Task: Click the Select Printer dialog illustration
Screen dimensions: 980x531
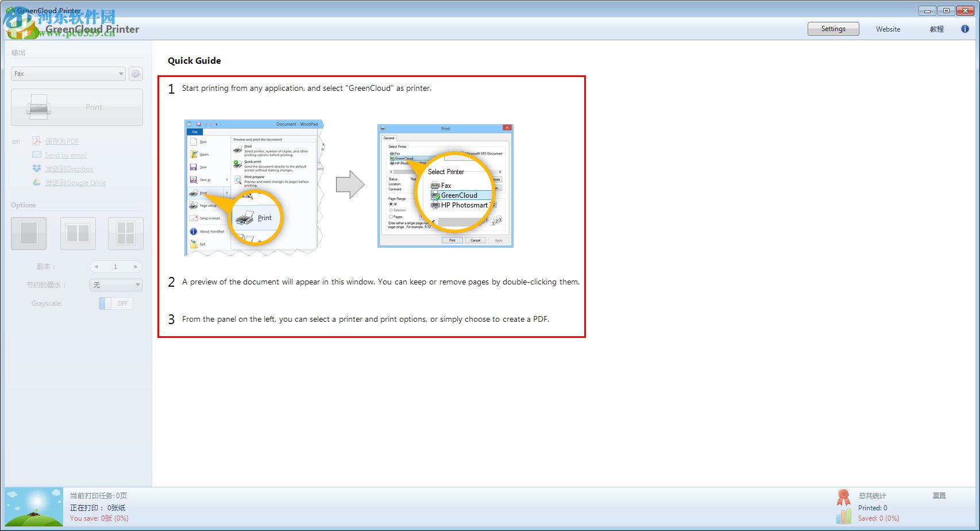Action: point(445,186)
